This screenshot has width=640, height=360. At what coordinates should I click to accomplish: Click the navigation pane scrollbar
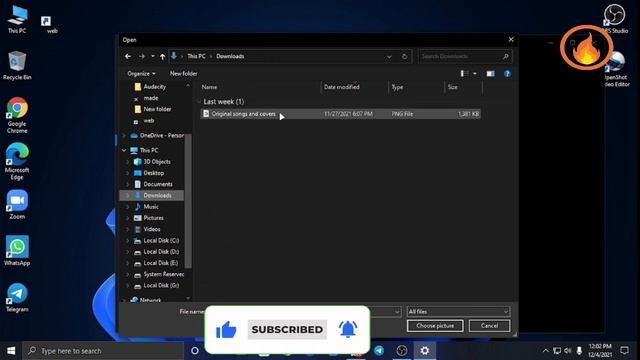pos(188,200)
